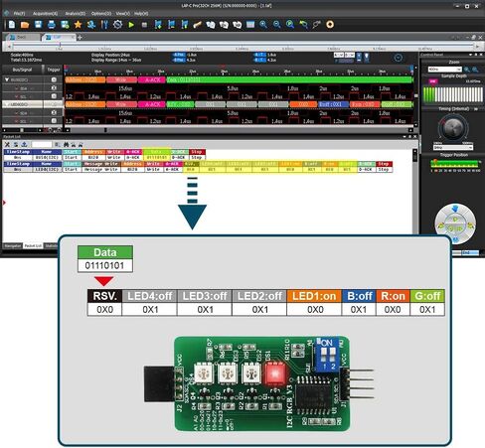Open the Acquisition menu
Image resolution: width=485 pixels, height=448 pixels.
(x=46, y=14)
